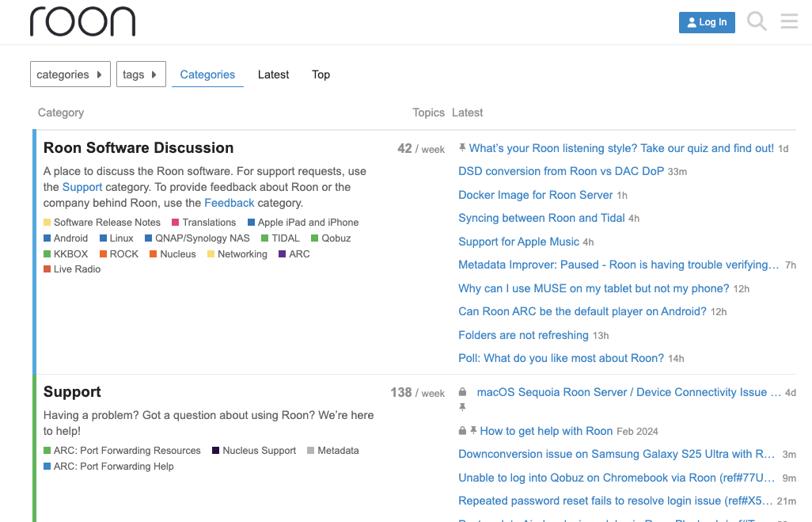Viewport: 812px width, 522px height.
Task: Open the hamburger menu icon
Action: [789, 21]
